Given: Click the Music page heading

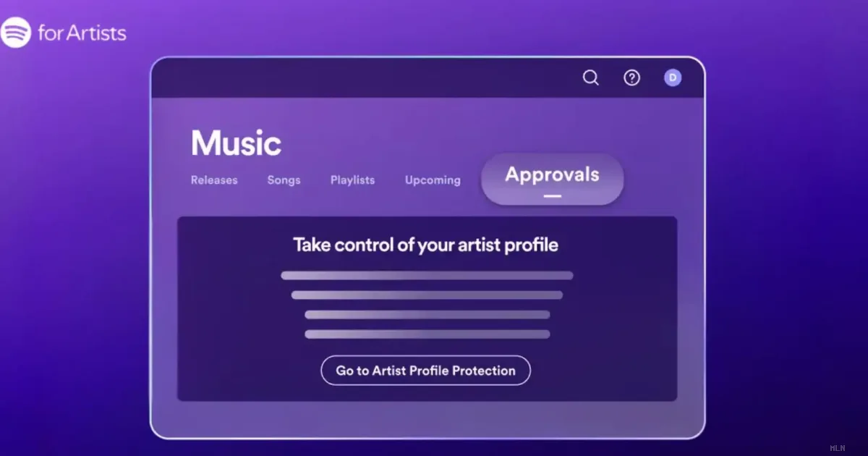Looking at the screenshot, I should click(x=236, y=143).
